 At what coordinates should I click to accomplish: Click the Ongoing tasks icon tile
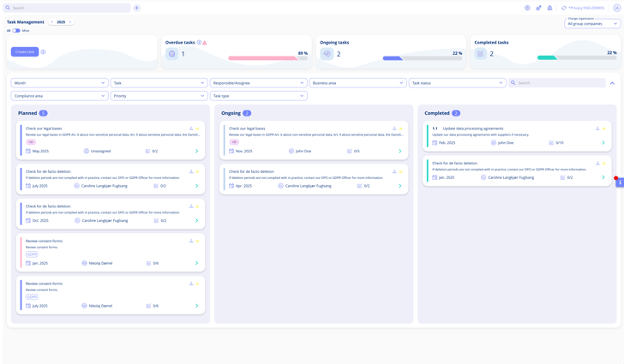pyautogui.click(x=327, y=54)
